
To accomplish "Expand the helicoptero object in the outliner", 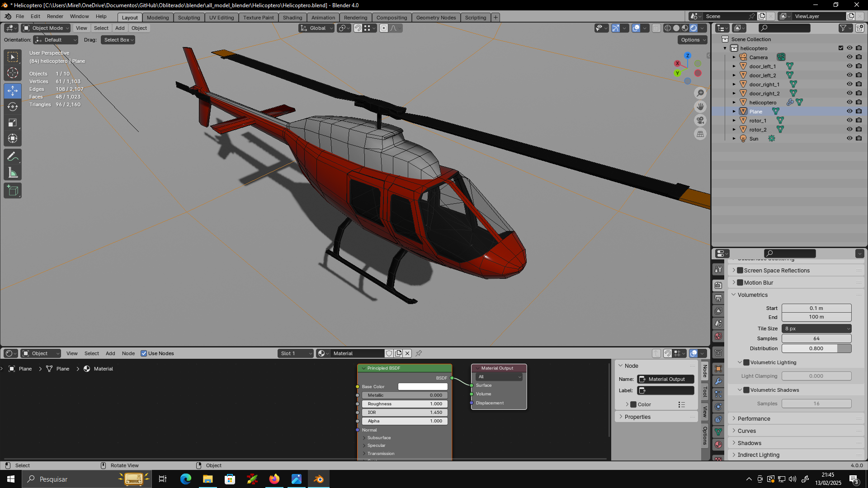I will tap(734, 103).
